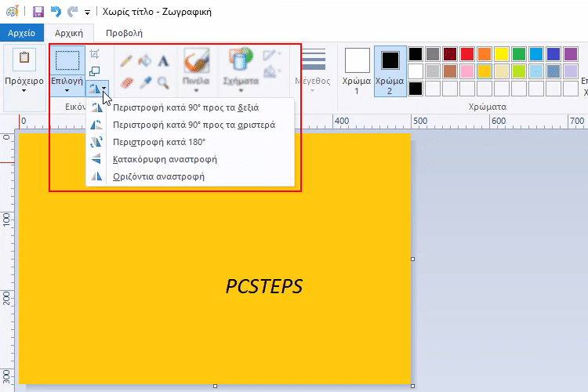
Task: Click the Save floppy disk icon
Action: (x=38, y=12)
